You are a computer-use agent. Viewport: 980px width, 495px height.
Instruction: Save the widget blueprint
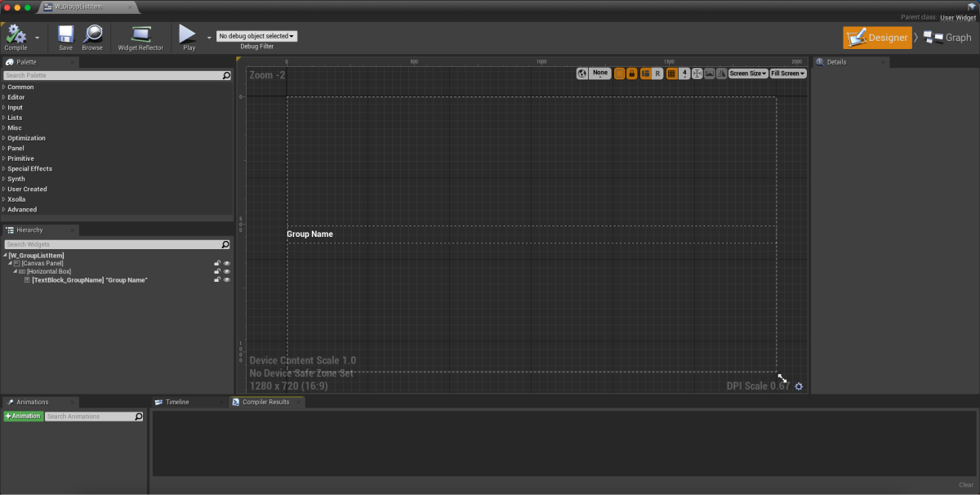[x=65, y=37]
